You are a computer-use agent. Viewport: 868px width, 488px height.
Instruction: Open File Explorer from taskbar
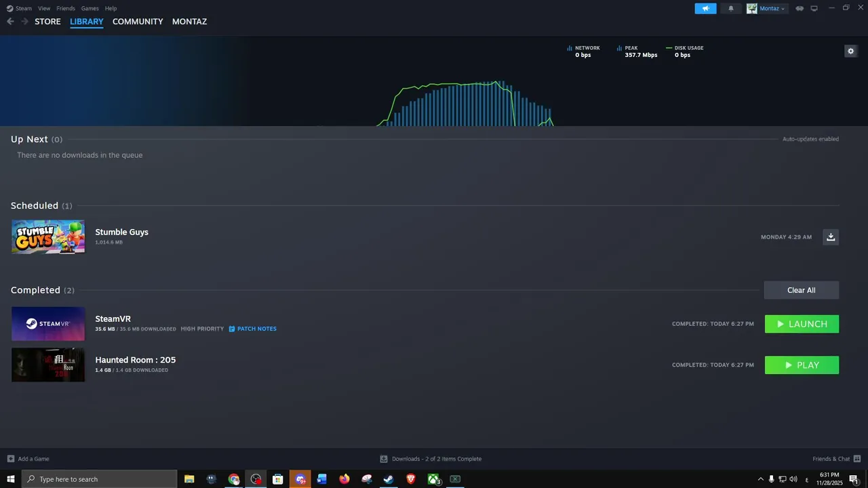[x=189, y=479]
